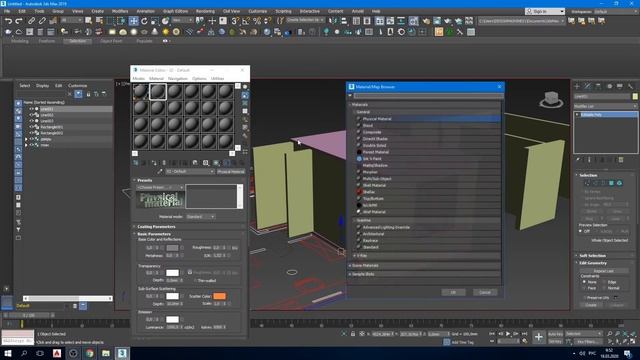Toggle the Thin-walled checkbox
Screen dimensions: 640x360
tap(195, 280)
